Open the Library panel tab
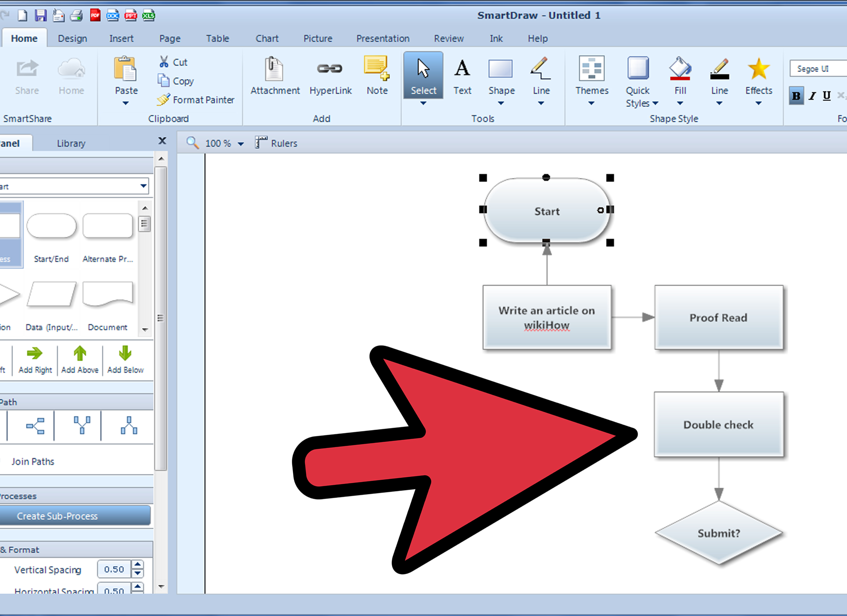Viewport: 847px width, 616px height. tap(71, 143)
